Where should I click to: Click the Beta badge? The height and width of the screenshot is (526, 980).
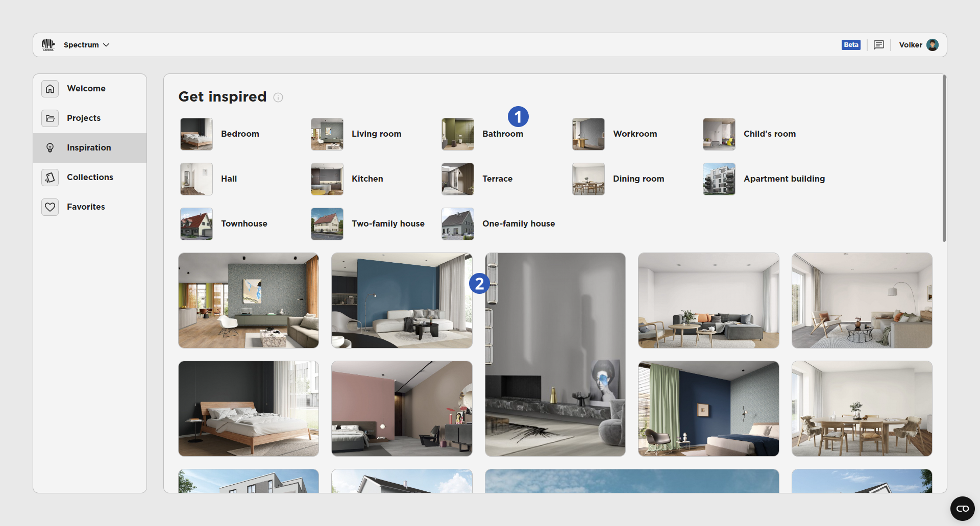(850, 45)
